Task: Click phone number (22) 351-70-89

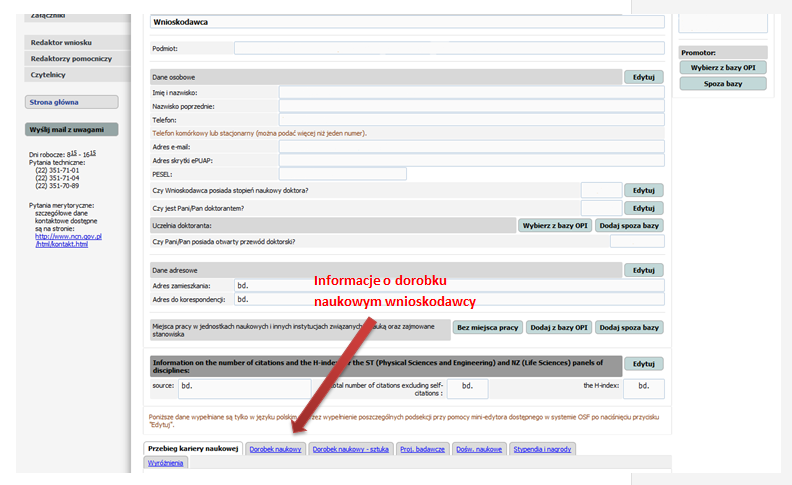Action: coord(57,186)
